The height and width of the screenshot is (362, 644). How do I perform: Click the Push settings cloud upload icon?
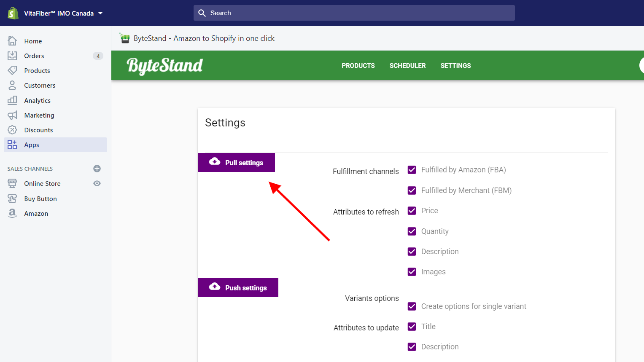point(215,287)
